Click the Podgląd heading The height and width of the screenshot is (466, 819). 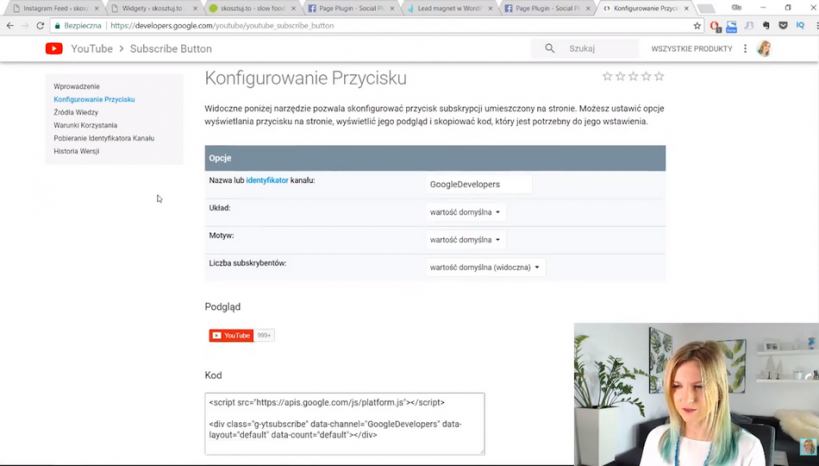tap(223, 307)
